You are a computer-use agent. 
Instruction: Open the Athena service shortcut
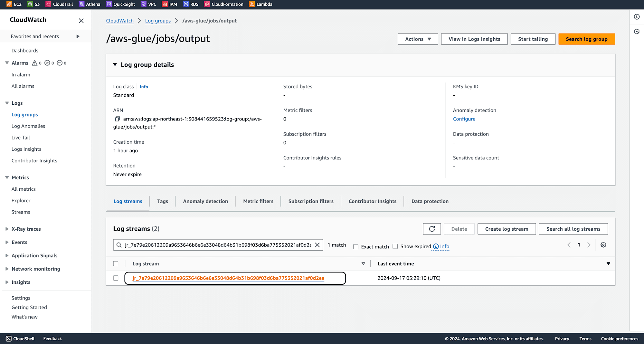[90, 4]
